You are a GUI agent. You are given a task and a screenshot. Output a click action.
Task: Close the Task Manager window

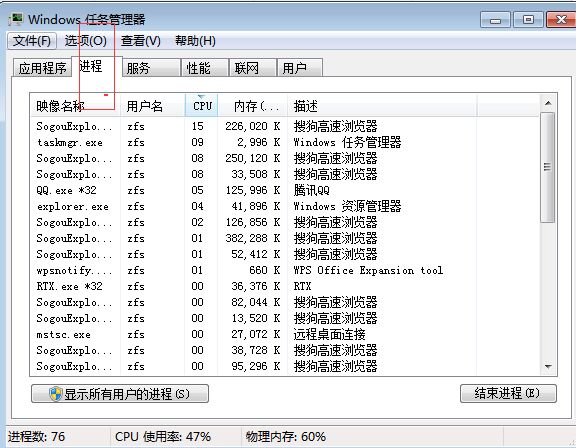[x=561, y=20]
